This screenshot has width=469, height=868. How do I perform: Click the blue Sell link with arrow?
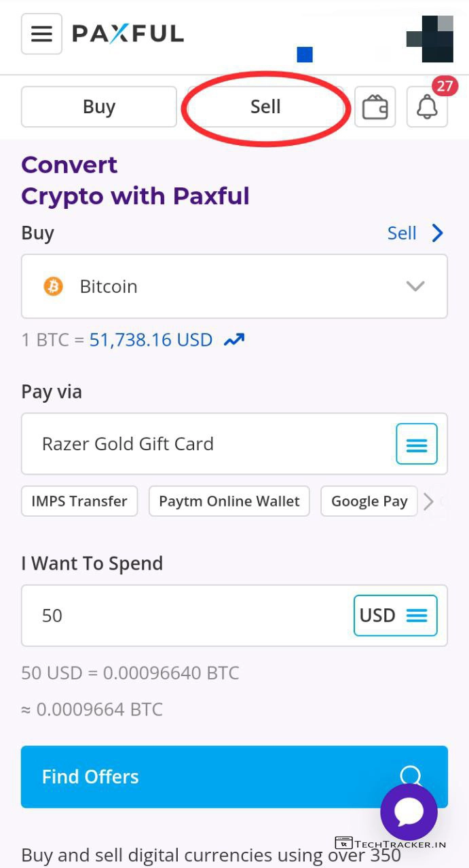pos(415,233)
